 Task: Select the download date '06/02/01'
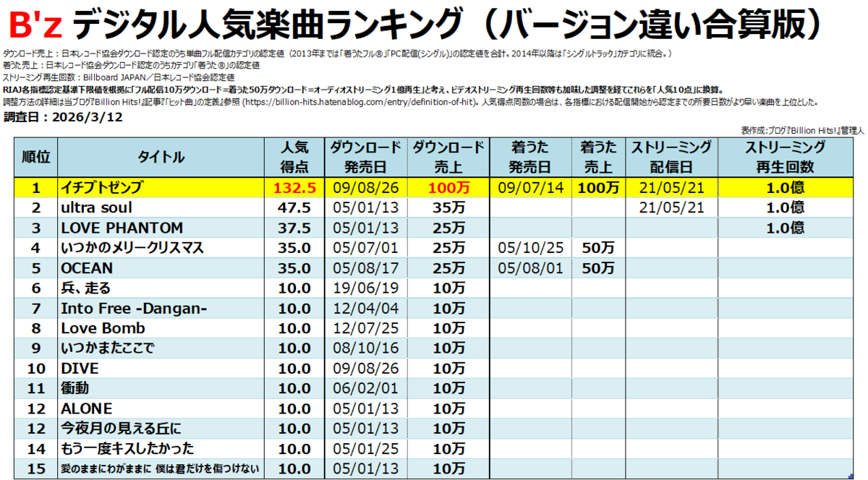(x=366, y=388)
